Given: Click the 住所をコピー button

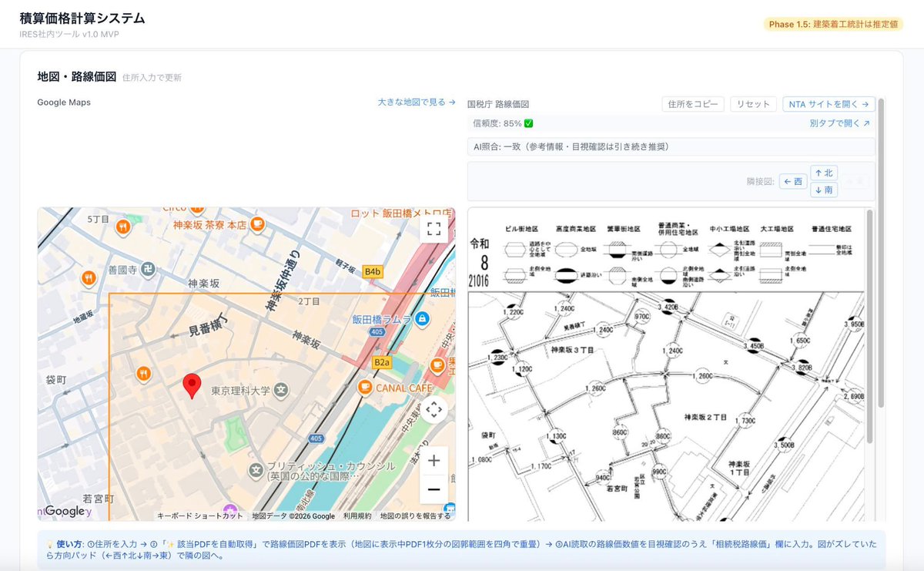Looking at the screenshot, I should coord(693,104).
